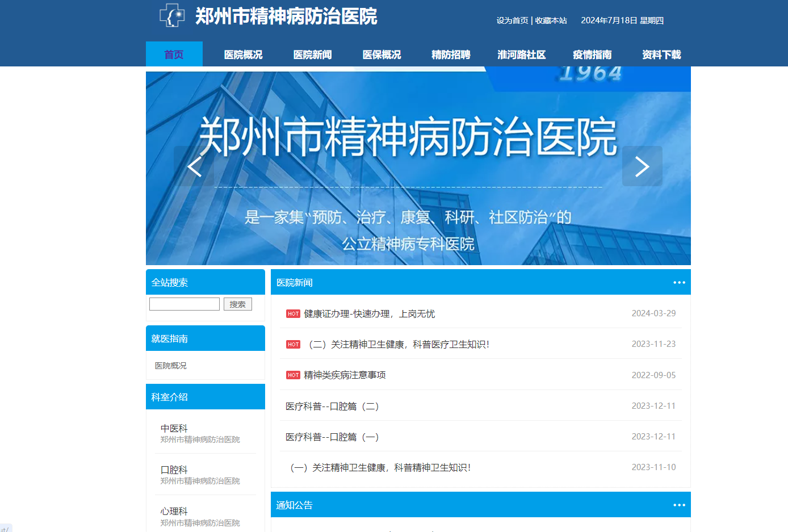Open news 健康证办理-快速办理，上岗无忧
The width and height of the screenshot is (788, 532).
tap(370, 314)
